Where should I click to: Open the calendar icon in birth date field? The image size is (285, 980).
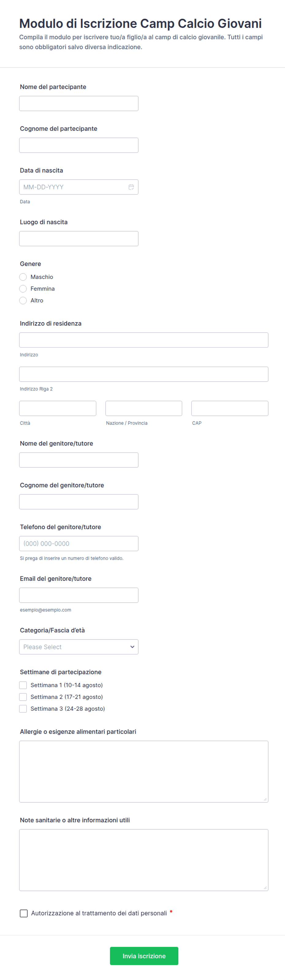[x=131, y=187]
